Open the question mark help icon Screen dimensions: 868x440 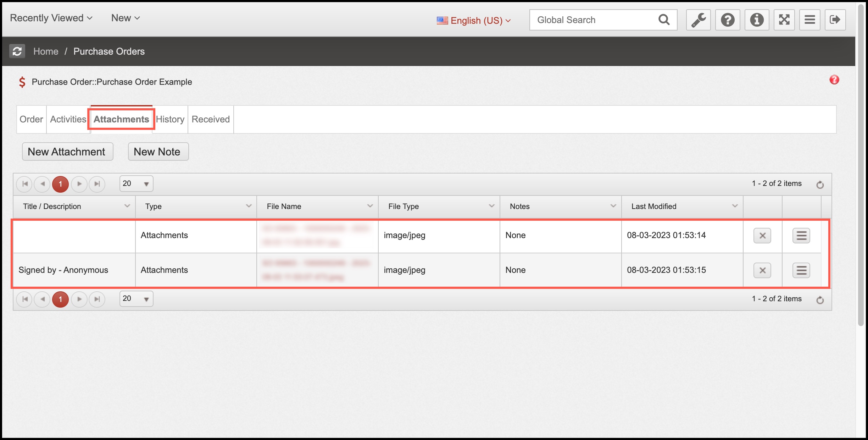point(727,20)
